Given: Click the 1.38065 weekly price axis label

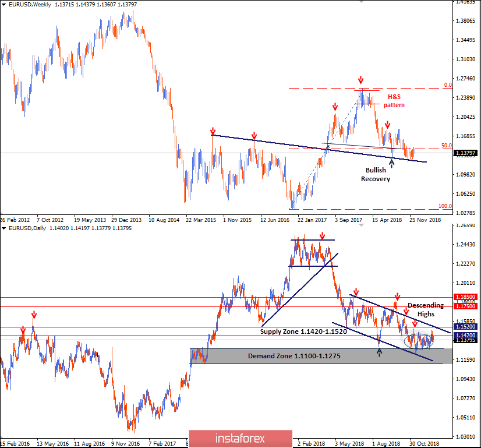Looking at the screenshot, I should pyautogui.click(x=465, y=21).
